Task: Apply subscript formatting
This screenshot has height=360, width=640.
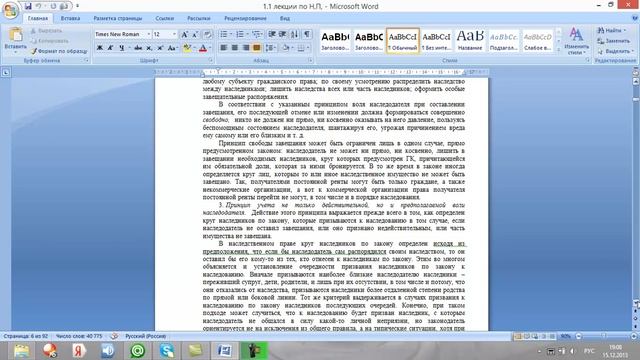Action: (x=149, y=48)
